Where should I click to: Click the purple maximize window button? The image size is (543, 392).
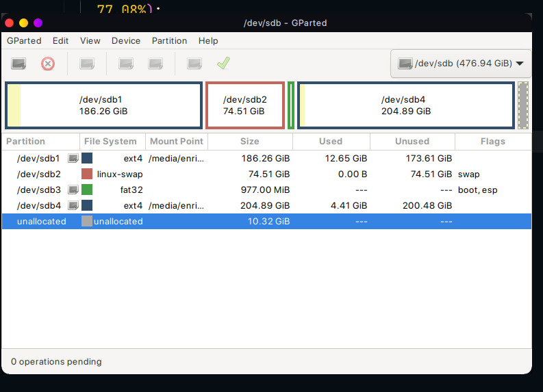pos(38,23)
